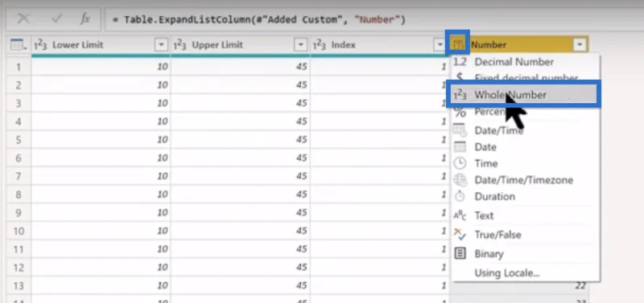Click Upper Limit cell in row 2
Image resolution: width=644 pixels, height=303 pixels.
click(x=240, y=85)
